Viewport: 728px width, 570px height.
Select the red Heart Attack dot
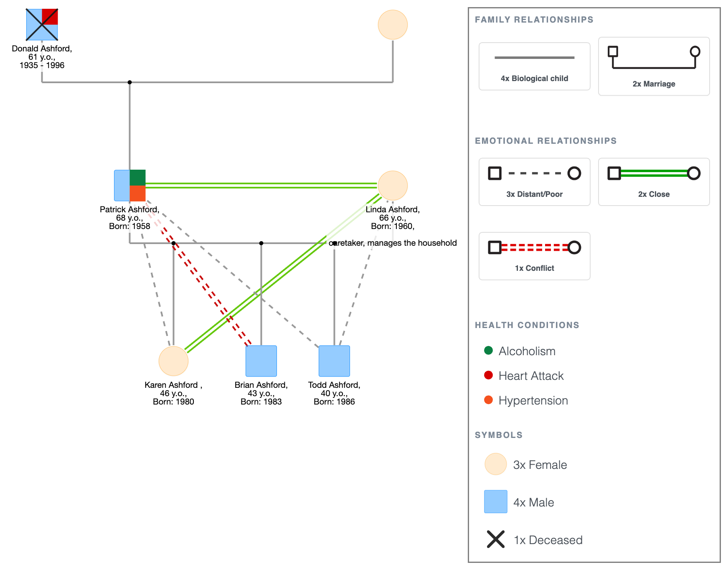point(488,375)
